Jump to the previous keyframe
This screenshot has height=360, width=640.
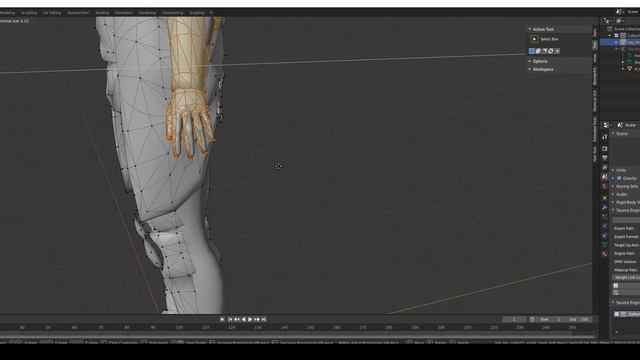[237, 319]
